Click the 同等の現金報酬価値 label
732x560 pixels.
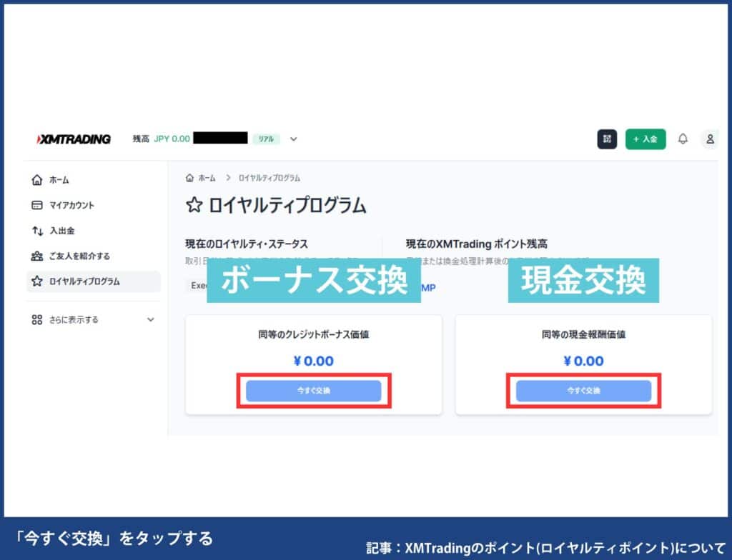coord(583,334)
